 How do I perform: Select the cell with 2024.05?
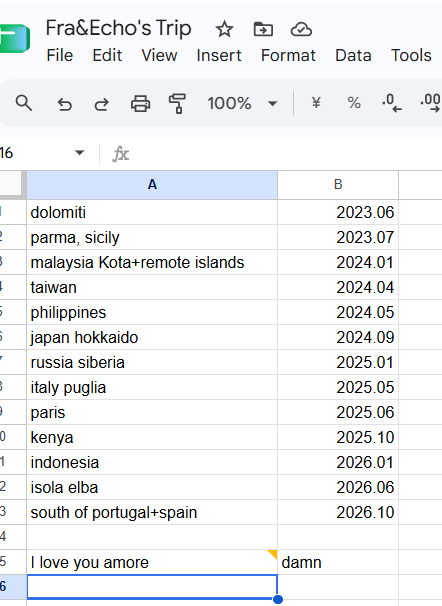click(x=338, y=312)
